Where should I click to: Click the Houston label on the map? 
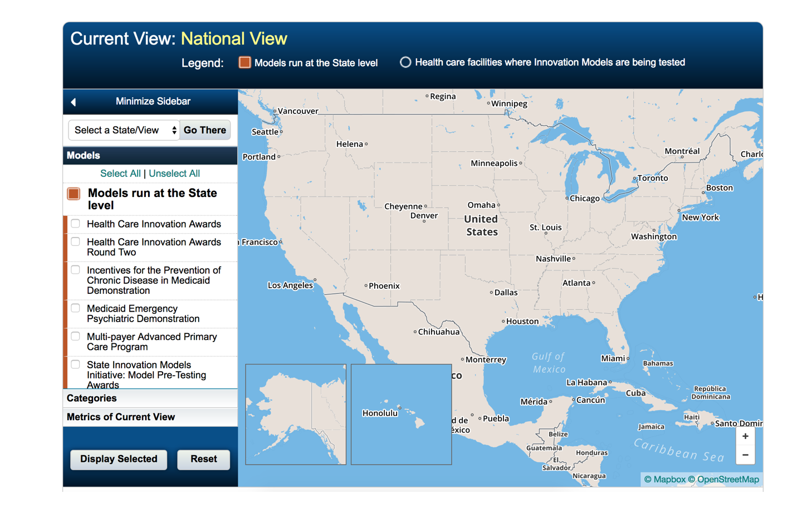522,322
